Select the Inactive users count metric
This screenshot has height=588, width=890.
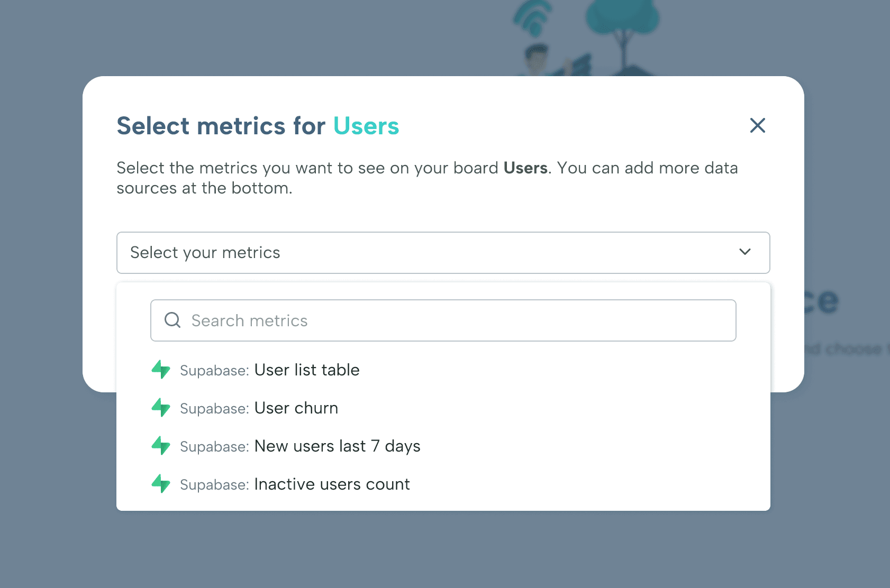[332, 484]
